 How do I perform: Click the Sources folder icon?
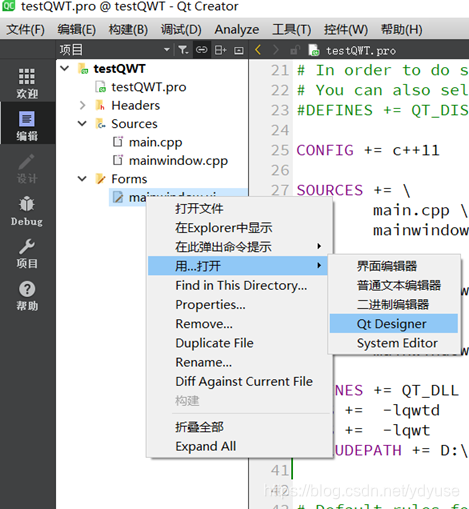pos(100,124)
